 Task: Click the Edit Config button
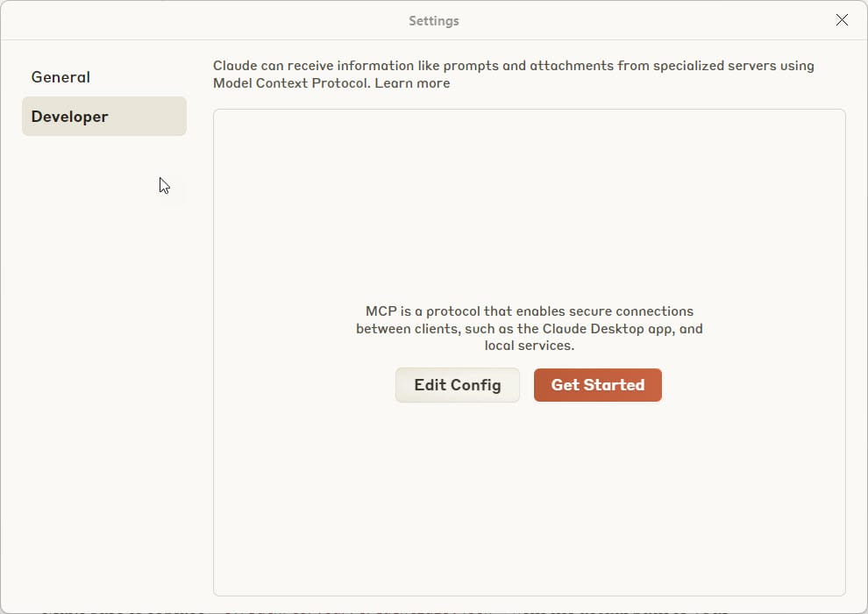click(457, 385)
